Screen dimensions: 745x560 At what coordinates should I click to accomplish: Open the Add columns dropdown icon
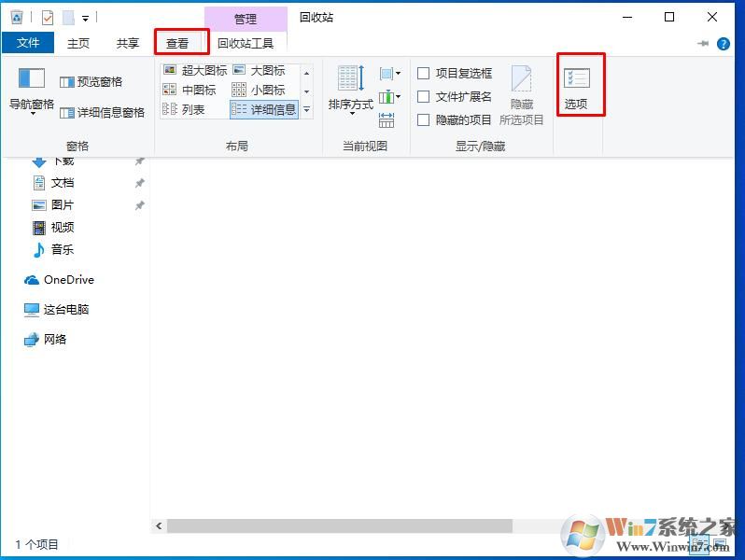[390, 97]
